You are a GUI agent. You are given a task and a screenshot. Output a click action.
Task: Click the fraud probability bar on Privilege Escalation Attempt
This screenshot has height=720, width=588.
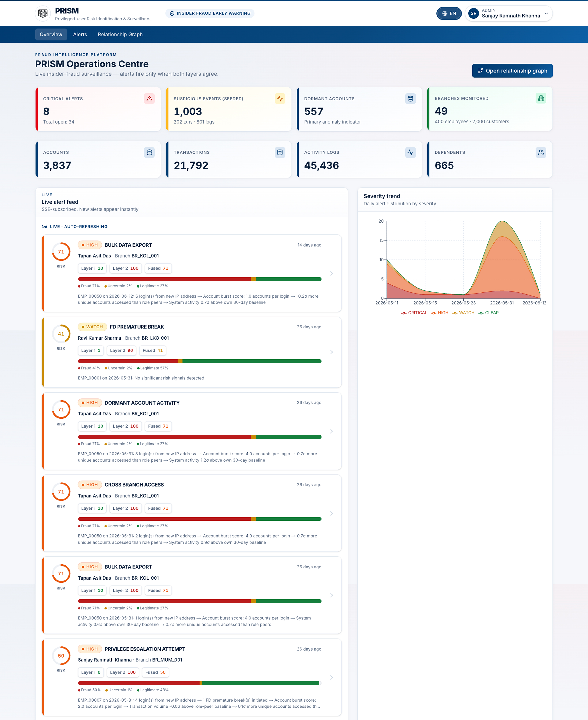point(199,683)
